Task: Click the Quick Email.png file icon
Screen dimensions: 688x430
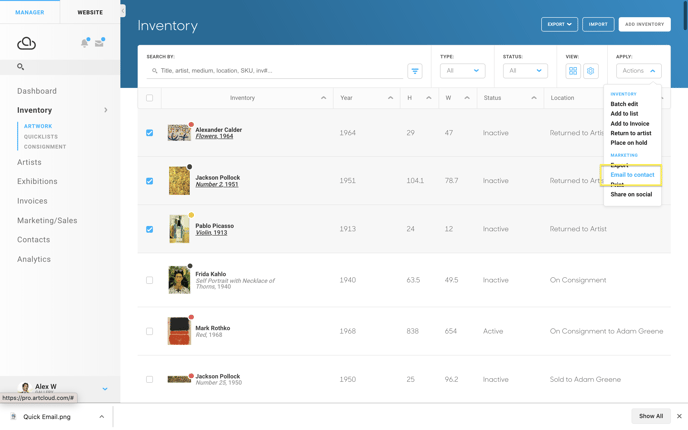Action: tap(14, 416)
